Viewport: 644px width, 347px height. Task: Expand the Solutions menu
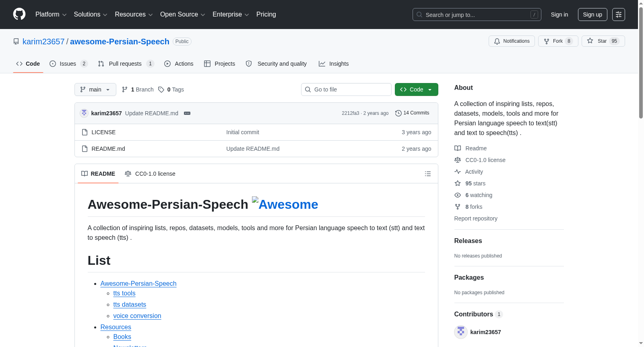91,15
